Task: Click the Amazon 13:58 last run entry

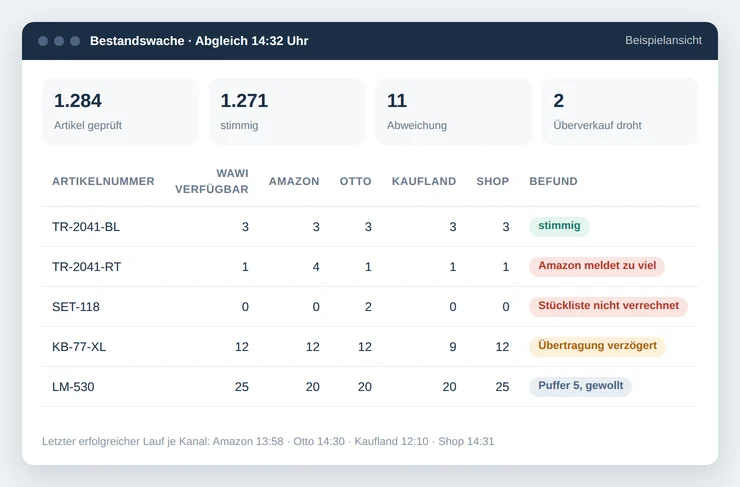Action: tap(248, 442)
